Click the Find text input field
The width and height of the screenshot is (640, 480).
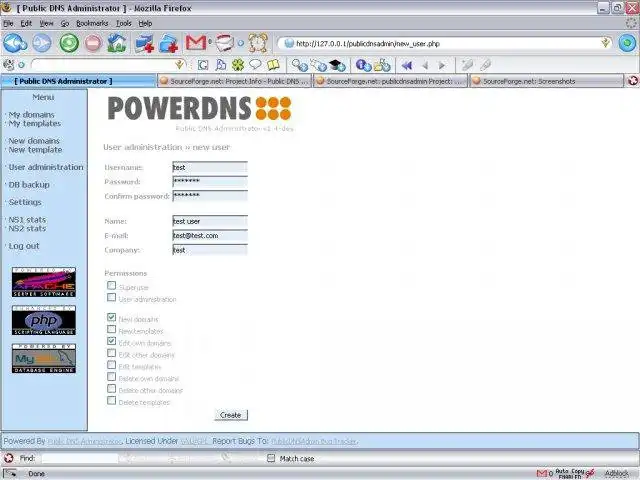pos(80,458)
